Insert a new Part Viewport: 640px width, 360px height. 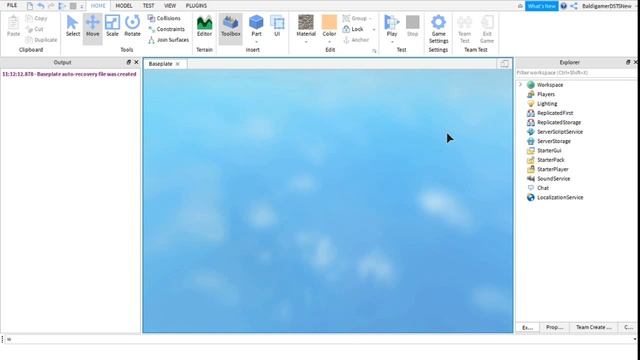[x=256, y=25]
